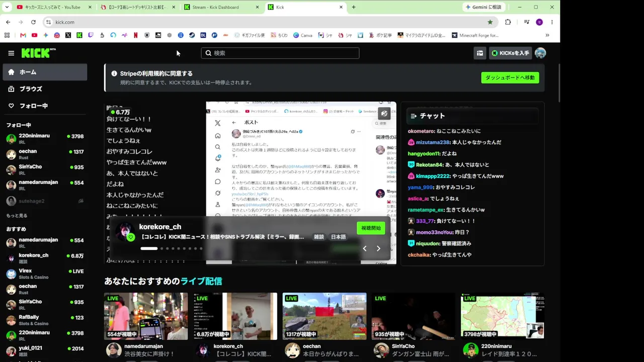The width and height of the screenshot is (644, 362).
Task: Open the Chrome three-dot menu
Action: point(552,22)
